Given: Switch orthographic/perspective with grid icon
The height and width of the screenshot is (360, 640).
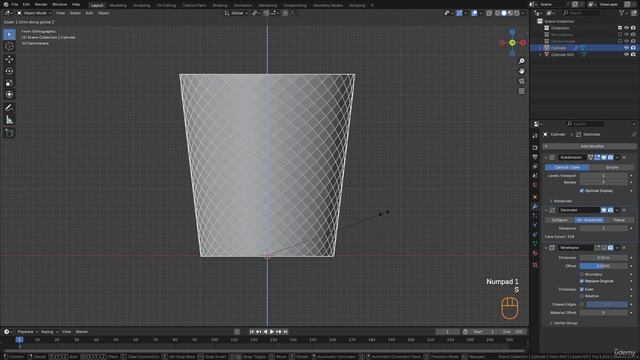Looking at the screenshot, I should pos(522,91).
